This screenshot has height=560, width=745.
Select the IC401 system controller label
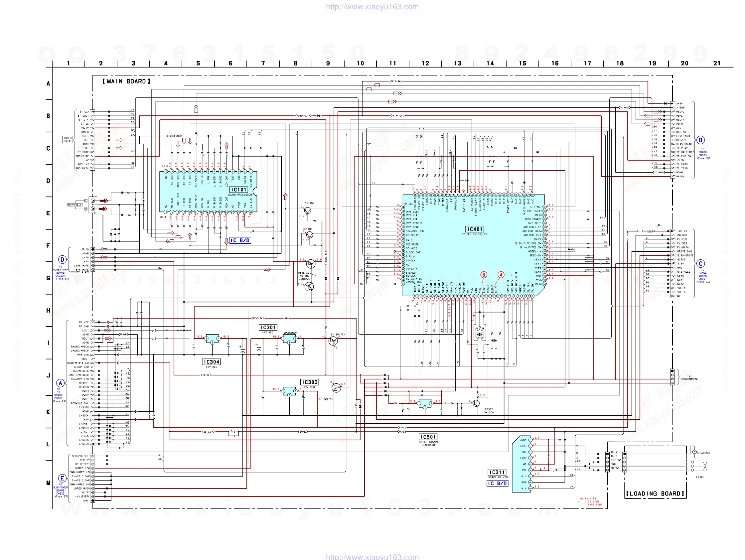[475, 229]
